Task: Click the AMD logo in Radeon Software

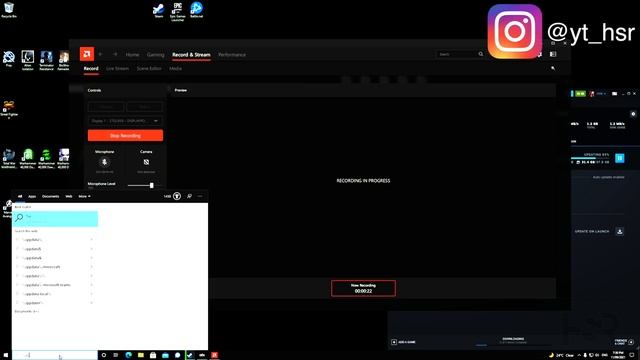Action: point(87,54)
